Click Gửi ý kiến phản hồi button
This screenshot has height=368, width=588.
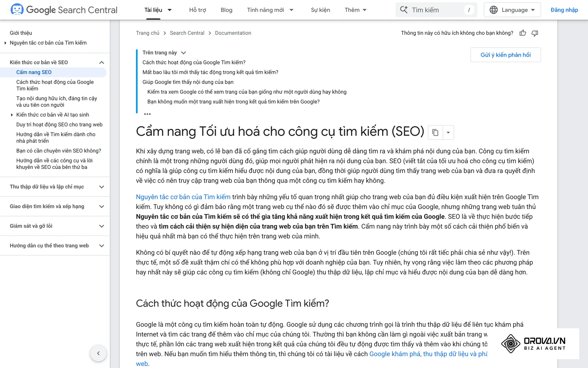[x=505, y=55]
